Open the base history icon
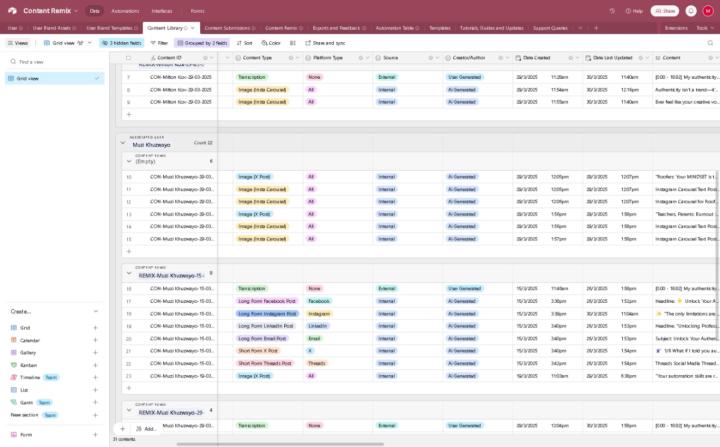Viewport: 720px width, 447px height. tap(612, 11)
